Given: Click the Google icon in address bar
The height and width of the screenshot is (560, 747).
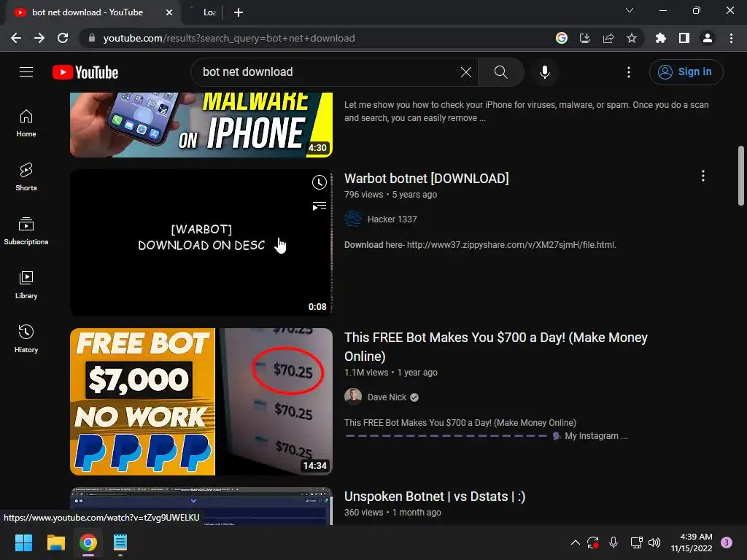Looking at the screenshot, I should pos(562,38).
